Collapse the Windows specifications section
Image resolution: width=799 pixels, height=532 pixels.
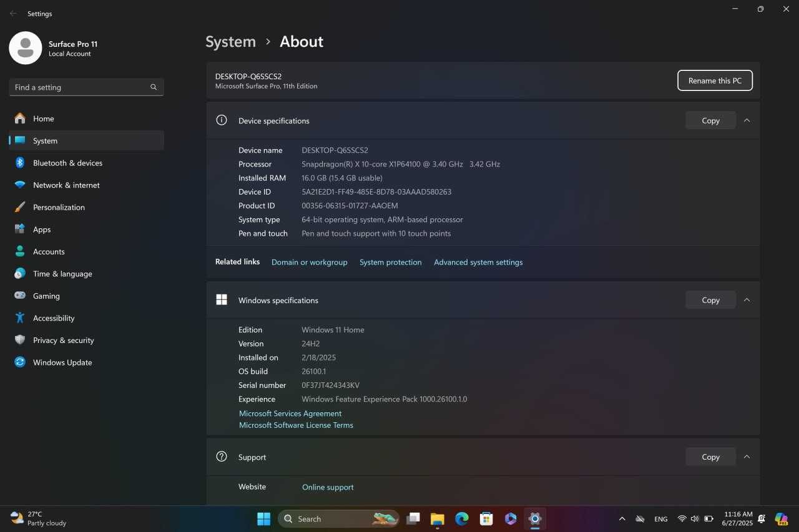coord(747,300)
